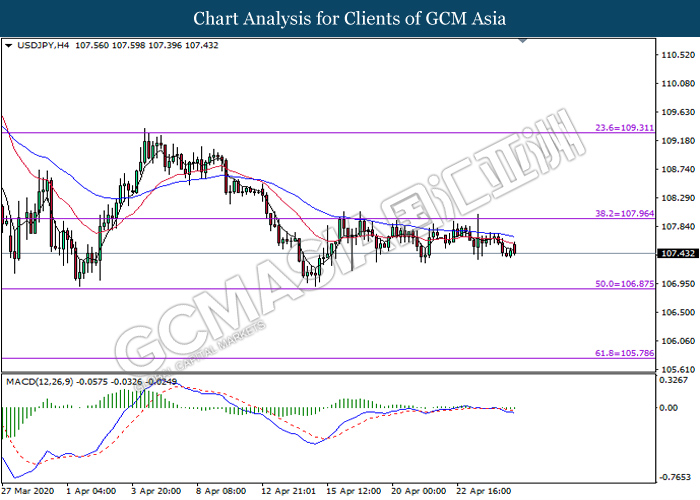700x500 pixels.
Task: Click the 3 Apr 20:00 time label
Action: 156,491
